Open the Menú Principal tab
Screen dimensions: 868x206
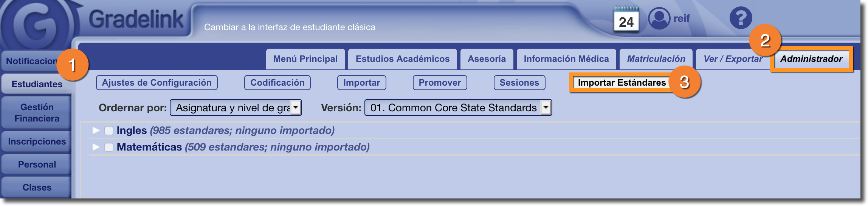click(305, 59)
